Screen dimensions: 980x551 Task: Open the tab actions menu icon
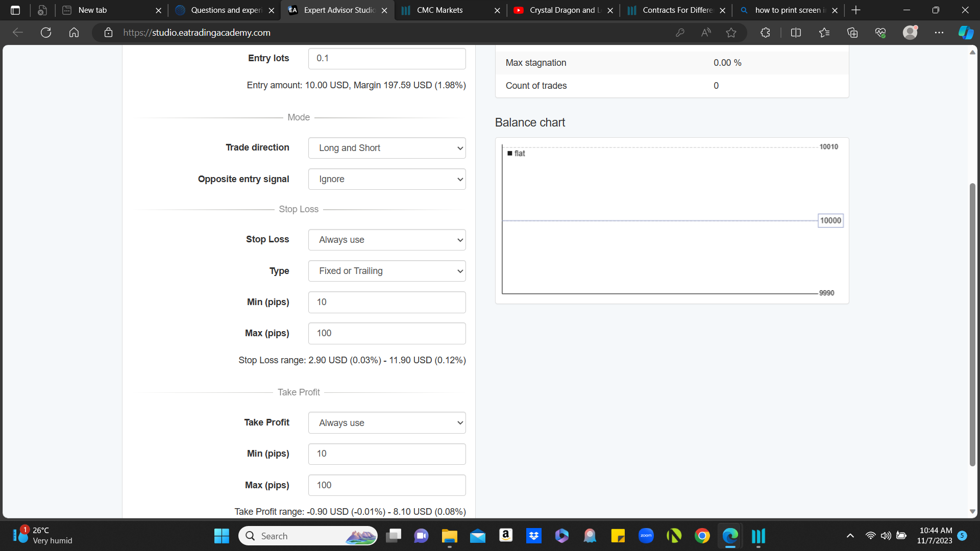tap(15, 10)
